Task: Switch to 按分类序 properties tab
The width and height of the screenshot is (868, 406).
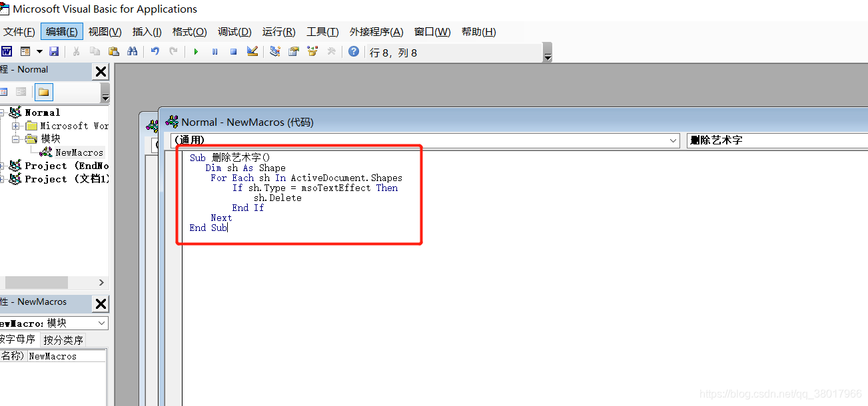Action: point(63,339)
